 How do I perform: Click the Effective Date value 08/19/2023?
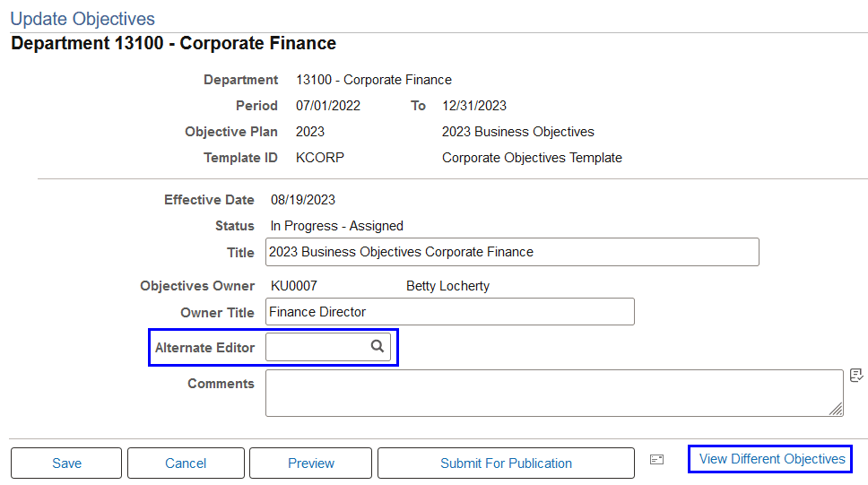click(303, 200)
